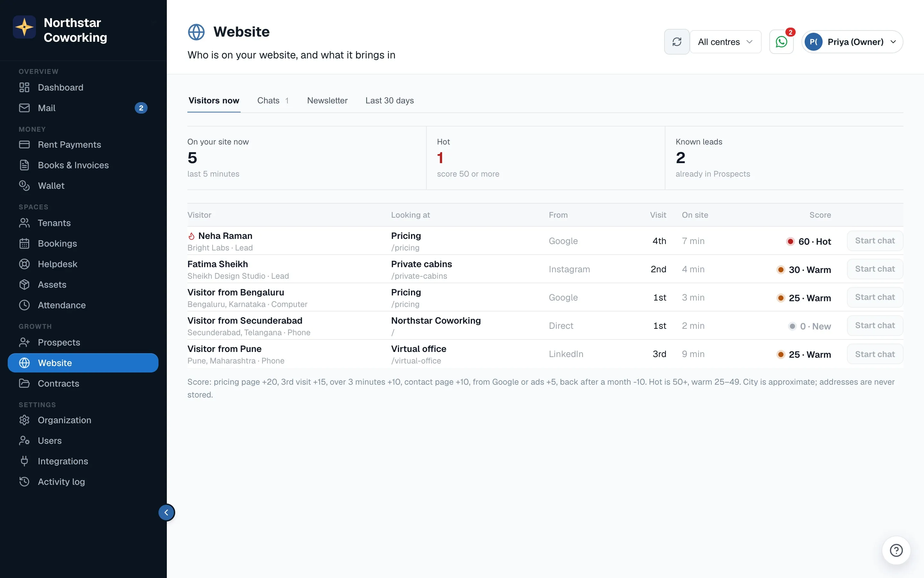Open Wallet page
Viewport: 924px width, 578px height.
pos(83,186)
